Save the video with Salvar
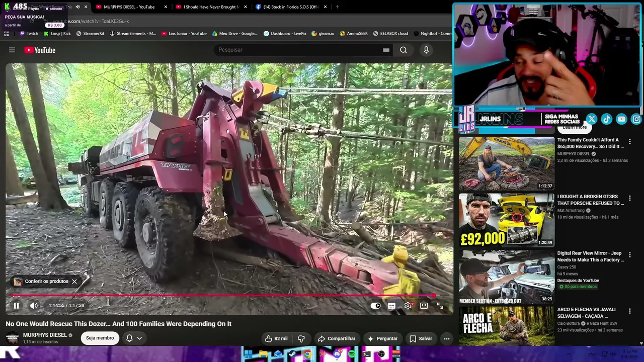Image resolution: width=644 pixels, height=362 pixels. click(x=421, y=338)
